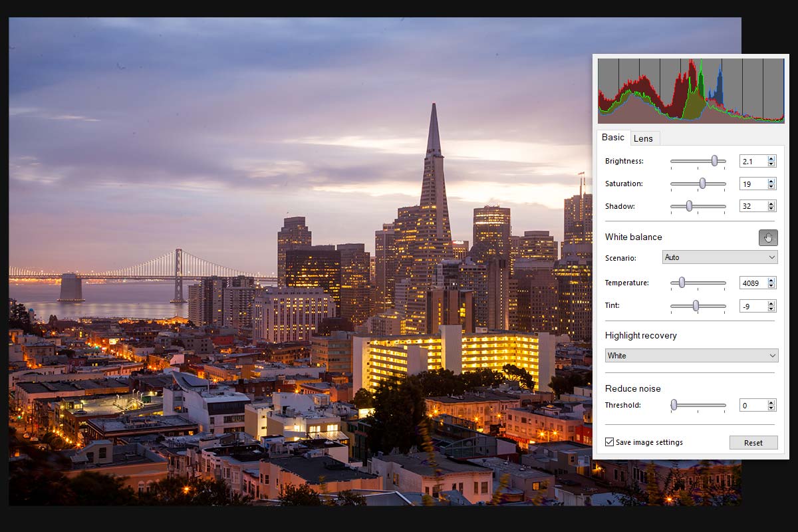Increase Shadow with the up stepper arrow

[771, 203]
